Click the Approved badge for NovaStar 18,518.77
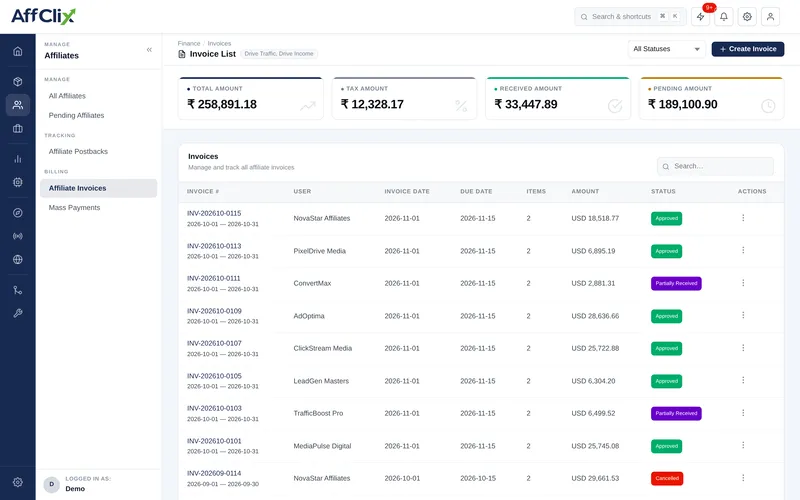Image resolution: width=800 pixels, height=500 pixels. pos(666,218)
